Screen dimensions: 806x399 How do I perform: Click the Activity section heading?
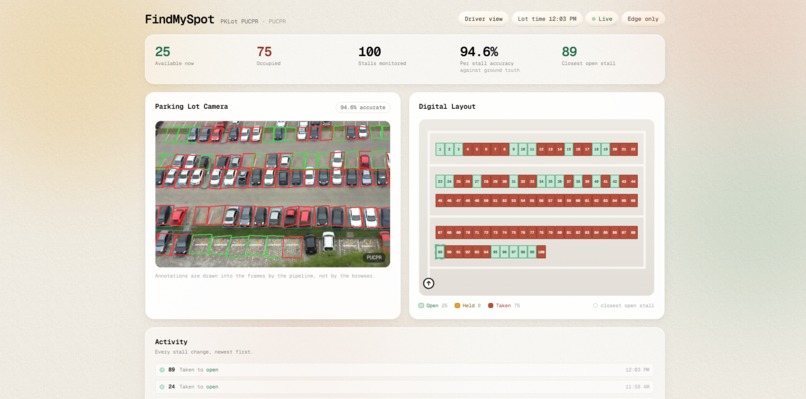(171, 342)
